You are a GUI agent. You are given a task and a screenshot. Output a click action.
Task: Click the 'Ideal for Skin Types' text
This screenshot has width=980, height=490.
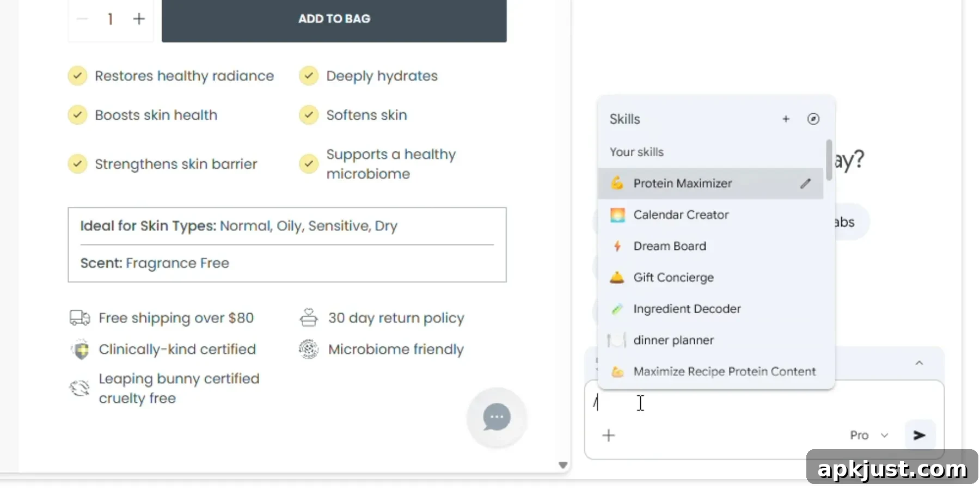[x=148, y=225]
